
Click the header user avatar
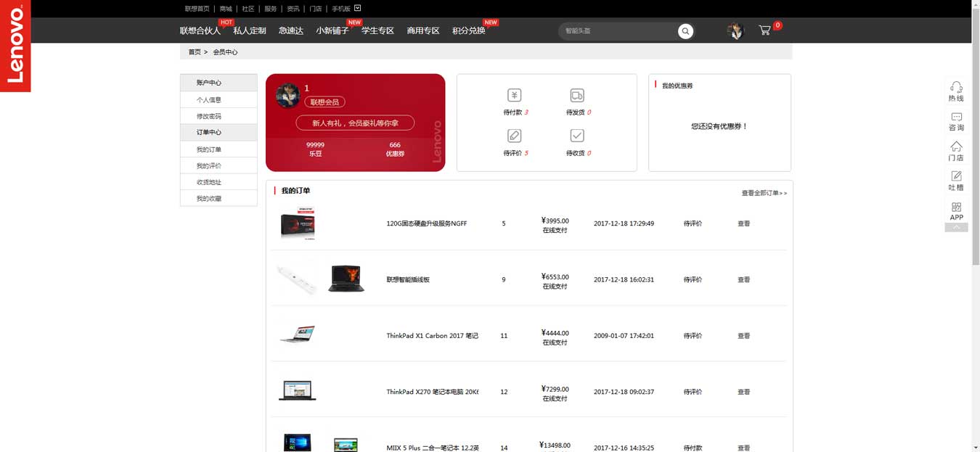tap(735, 31)
